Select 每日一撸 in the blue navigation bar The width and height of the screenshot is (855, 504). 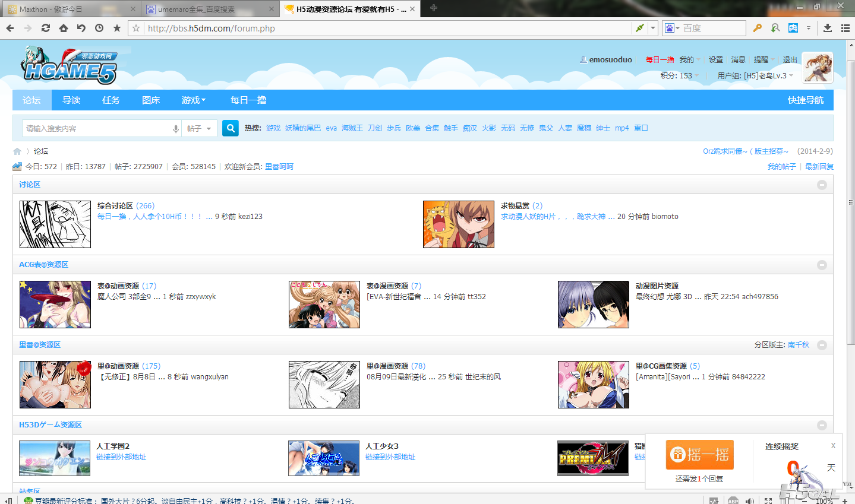coord(248,100)
